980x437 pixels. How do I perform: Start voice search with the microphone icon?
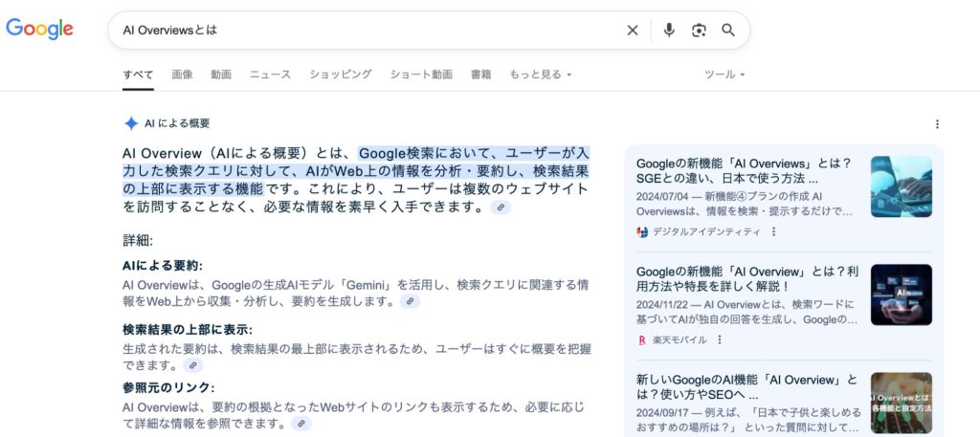[x=669, y=30]
